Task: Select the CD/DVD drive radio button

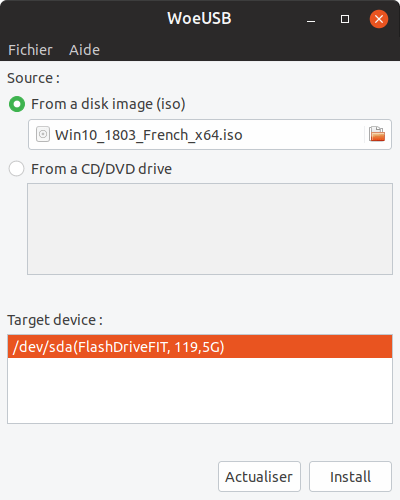Action: pyautogui.click(x=16, y=169)
